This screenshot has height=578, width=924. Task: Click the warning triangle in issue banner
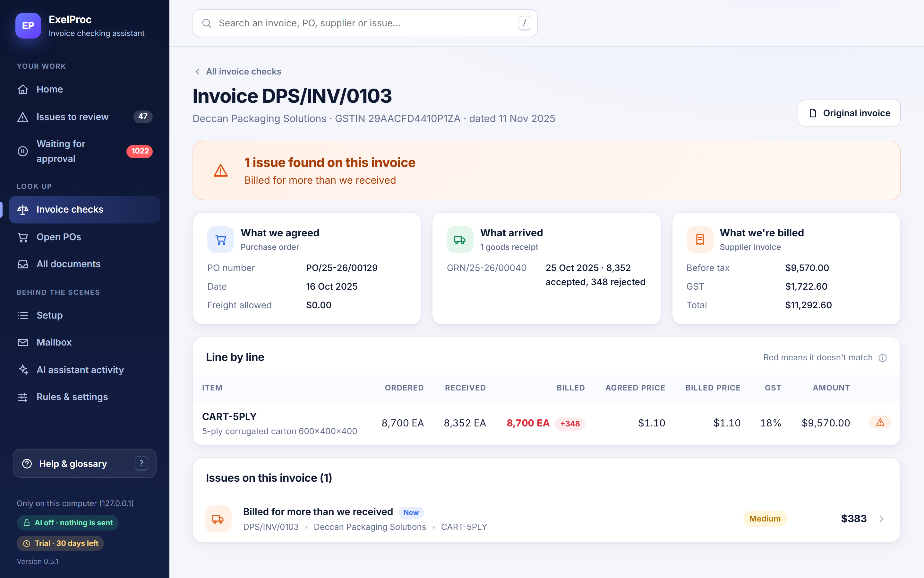click(x=221, y=171)
